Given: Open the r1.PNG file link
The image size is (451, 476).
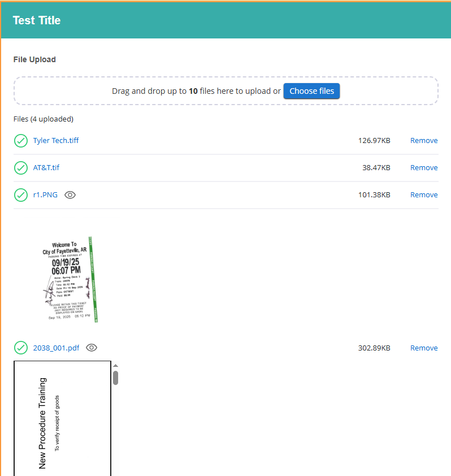Looking at the screenshot, I should point(45,195).
